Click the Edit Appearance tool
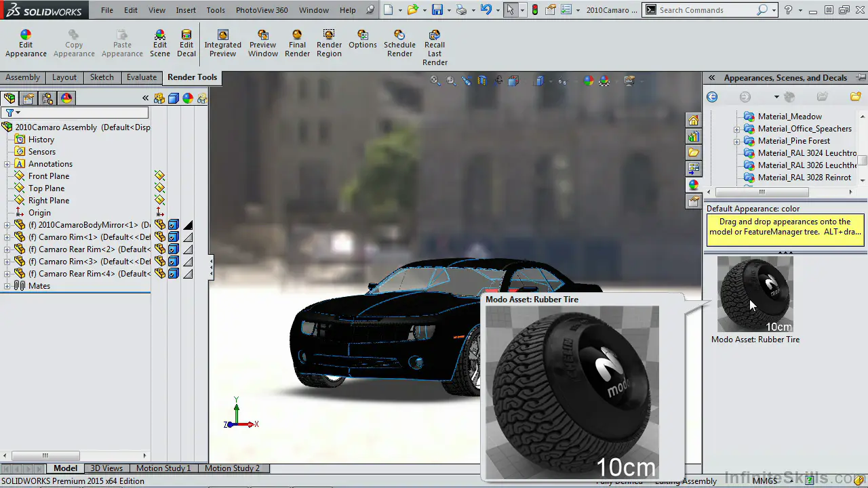This screenshot has width=868, height=488. [26, 44]
